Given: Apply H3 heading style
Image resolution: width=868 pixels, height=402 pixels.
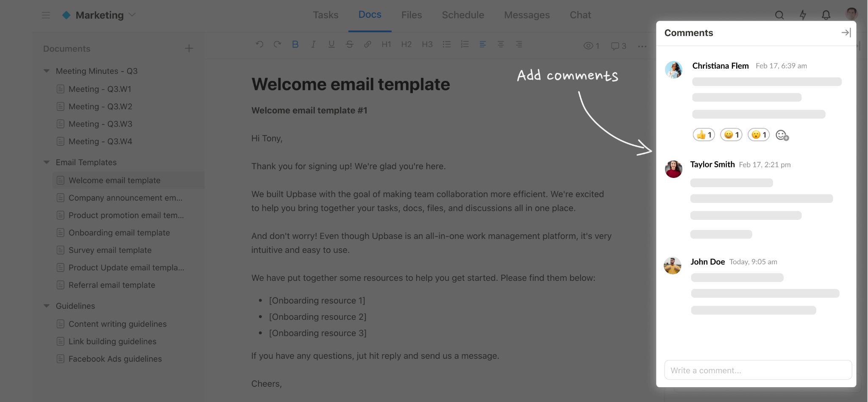Looking at the screenshot, I should (x=427, y=44).
